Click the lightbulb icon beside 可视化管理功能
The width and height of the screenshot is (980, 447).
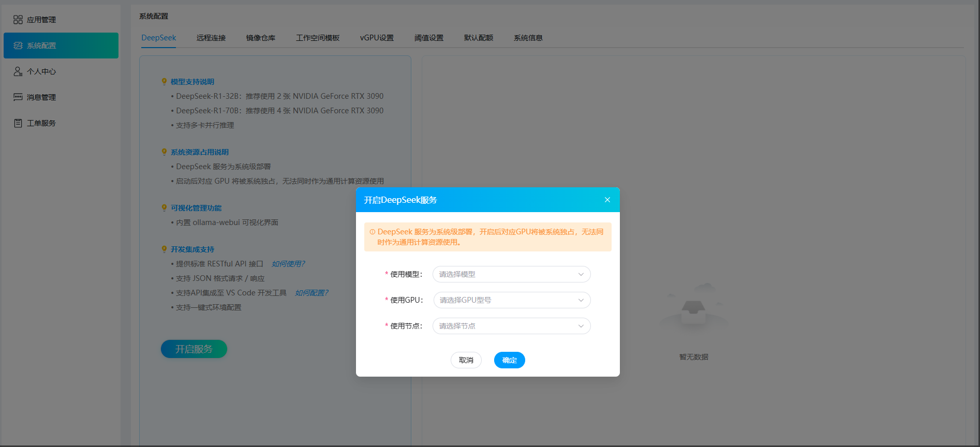point(164,208)
